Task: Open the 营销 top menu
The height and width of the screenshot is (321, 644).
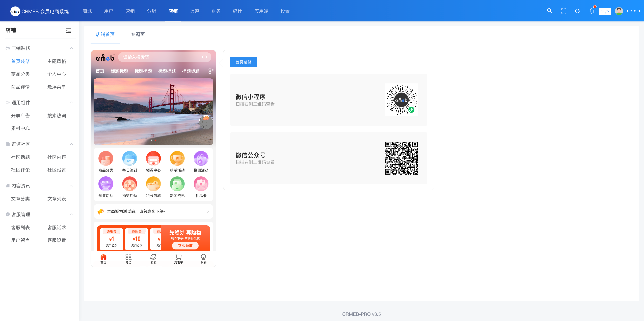Action: pyautogui.click(x=130, y=11)
